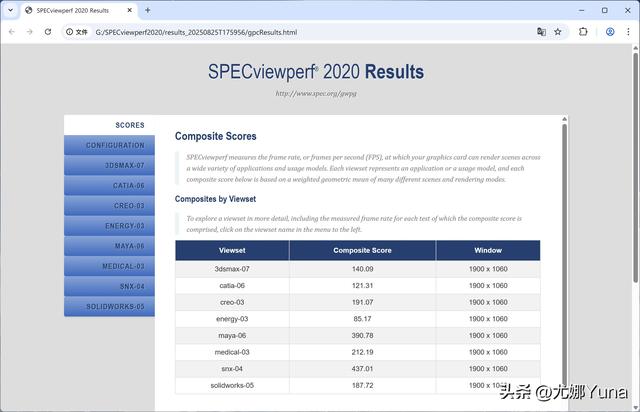Open the CONFIGURATION sidebar tab
Screen dimensions: 640x412
pos(109,145)
